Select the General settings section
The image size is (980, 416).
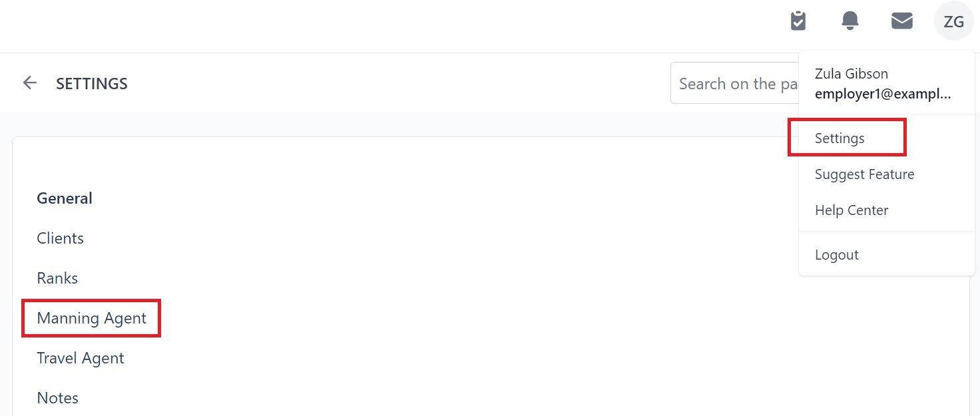(x=65, y=198)
